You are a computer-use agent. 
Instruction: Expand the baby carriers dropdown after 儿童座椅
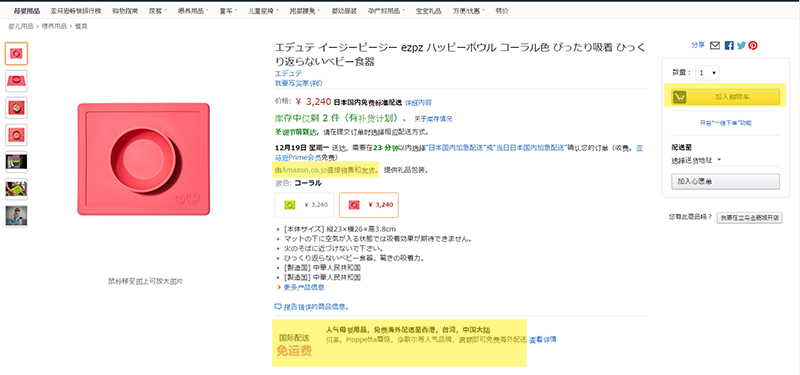coord(305,11)
